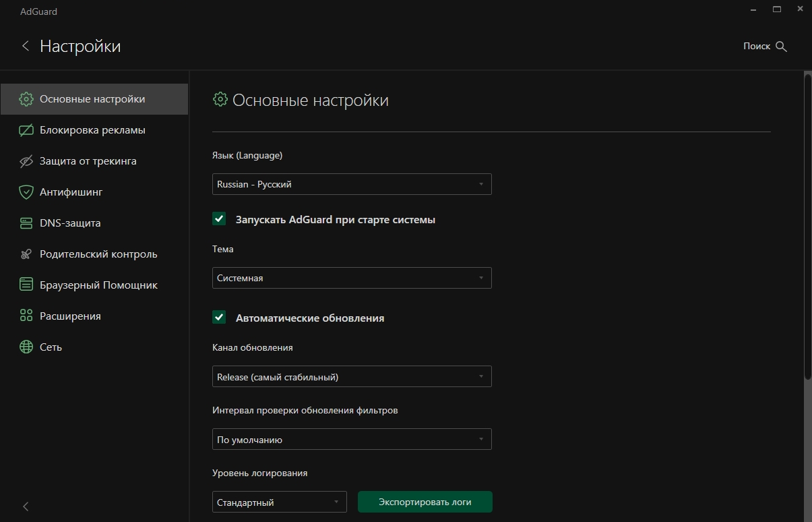The width and height of the screenshot is (812, 522).
Task: Click the Родительский контроль icon
Action: (26, 254)
